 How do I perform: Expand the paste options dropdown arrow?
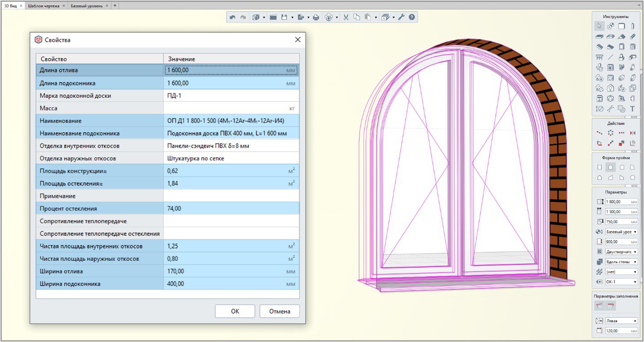(376, 17)
